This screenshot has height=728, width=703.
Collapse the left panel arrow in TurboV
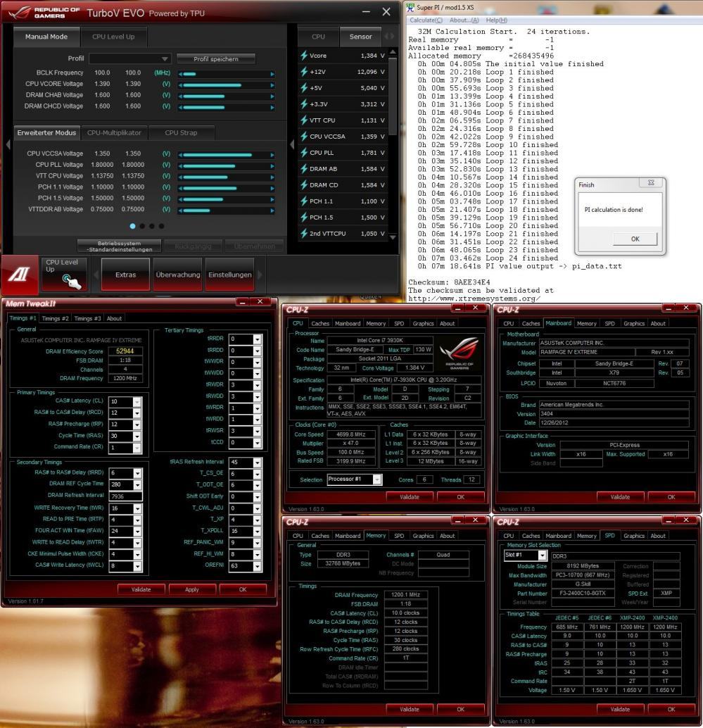point(8,144)
